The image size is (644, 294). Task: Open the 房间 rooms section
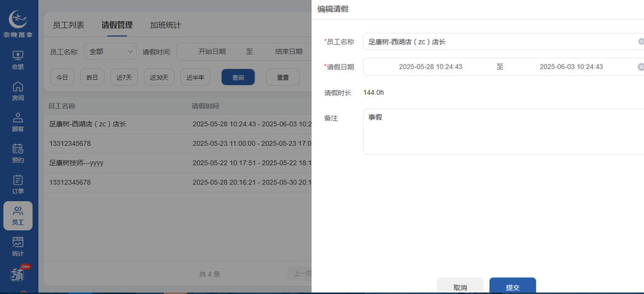click(x=18, y=92)
